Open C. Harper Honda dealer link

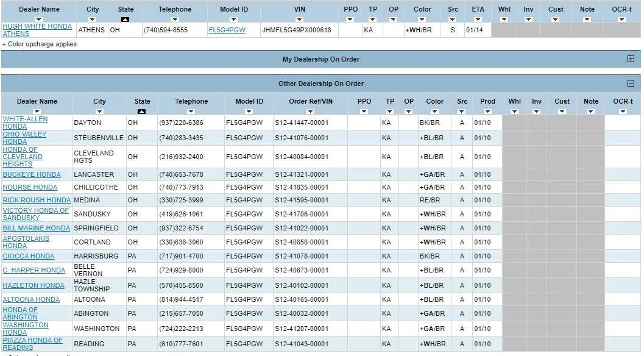point(34,270)
